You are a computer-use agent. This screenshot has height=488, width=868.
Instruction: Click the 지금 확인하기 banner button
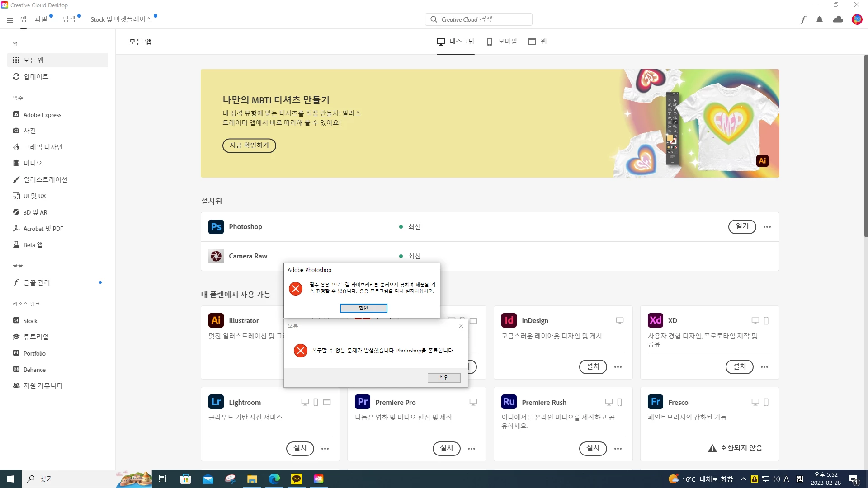(249, 145)
